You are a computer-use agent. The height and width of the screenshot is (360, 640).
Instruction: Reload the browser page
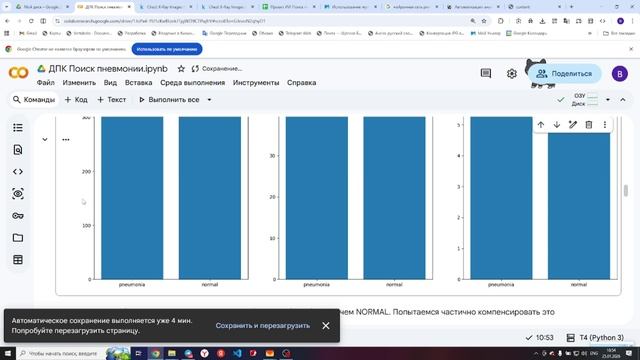(31, 21)
